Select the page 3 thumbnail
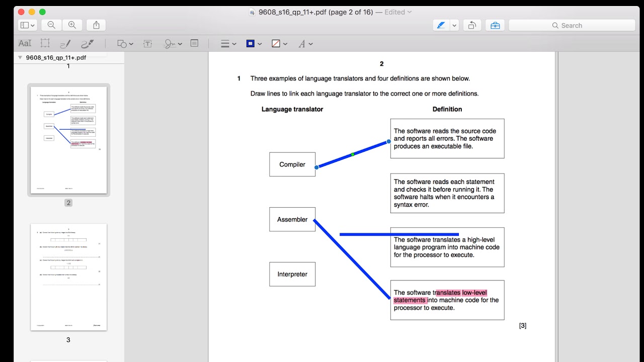 (68, 277)
